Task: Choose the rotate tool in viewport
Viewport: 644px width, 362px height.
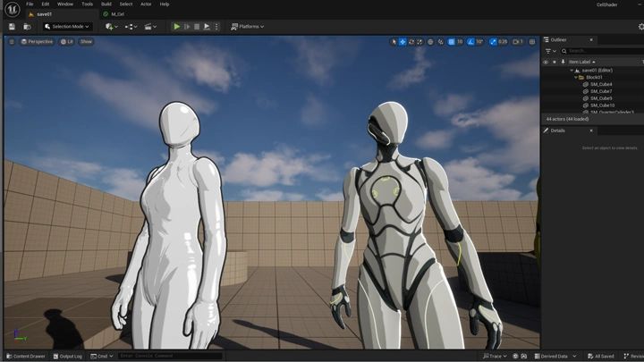Action: click(x=411, y=42)
